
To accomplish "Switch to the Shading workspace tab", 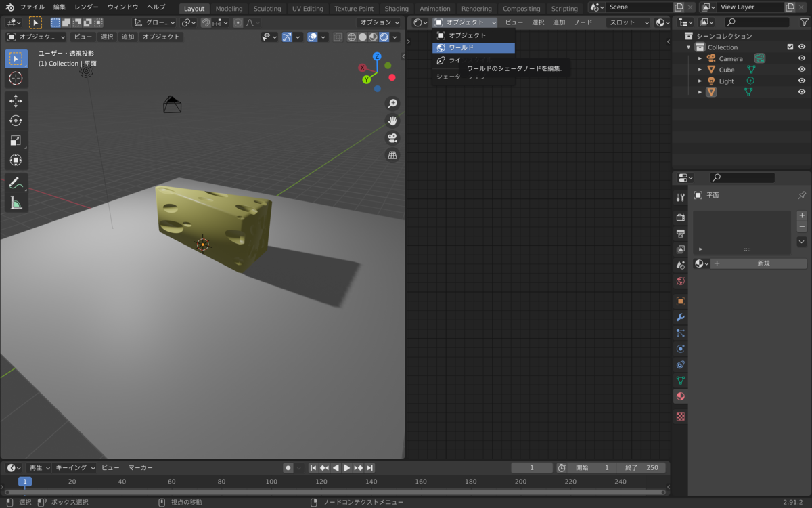I will point(397,9).
